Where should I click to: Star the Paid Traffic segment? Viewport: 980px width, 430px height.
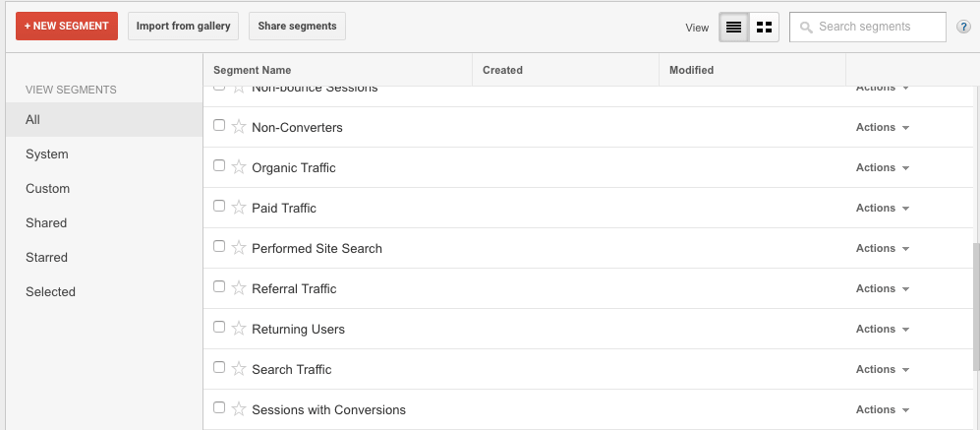tap(239, 208)
